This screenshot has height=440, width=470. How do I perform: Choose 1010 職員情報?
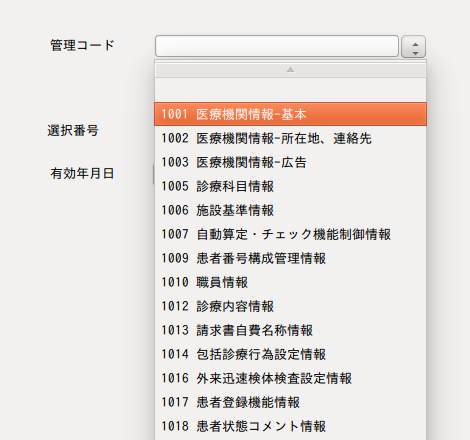click(x=290, y=282)
